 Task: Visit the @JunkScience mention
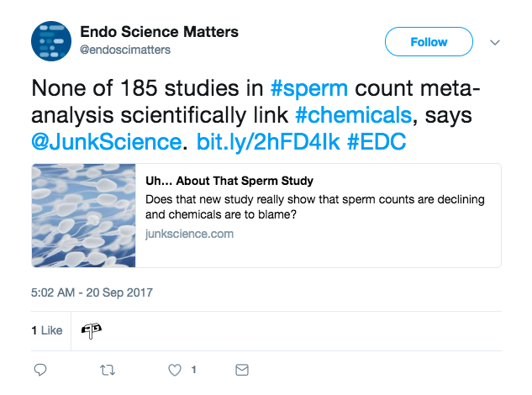tap(107, 141)
